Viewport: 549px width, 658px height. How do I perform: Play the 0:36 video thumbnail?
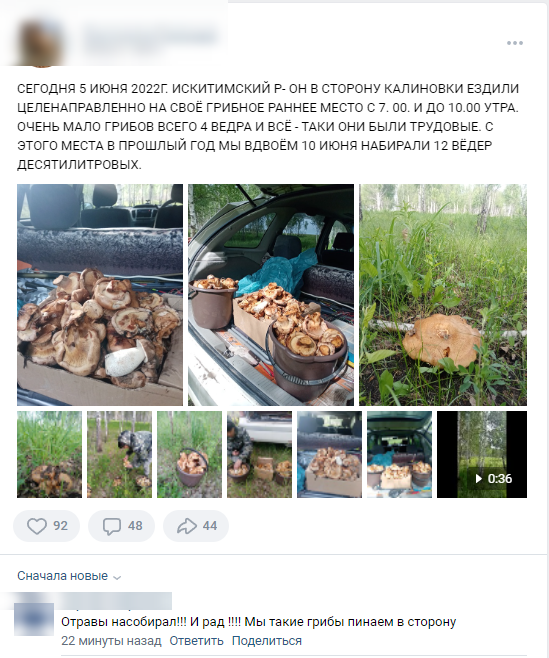pyautogui.click(x=482, y=454)
